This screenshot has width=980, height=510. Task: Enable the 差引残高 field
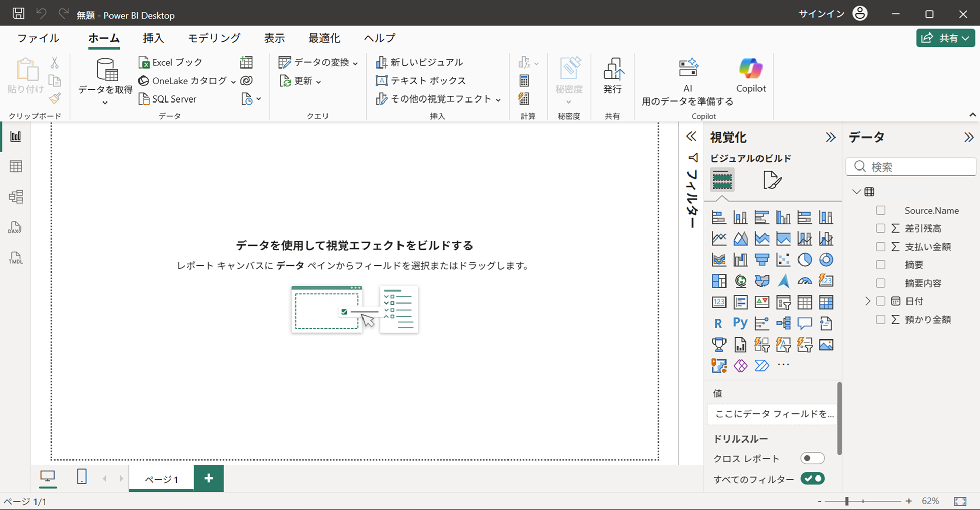(x=880, y=228)
